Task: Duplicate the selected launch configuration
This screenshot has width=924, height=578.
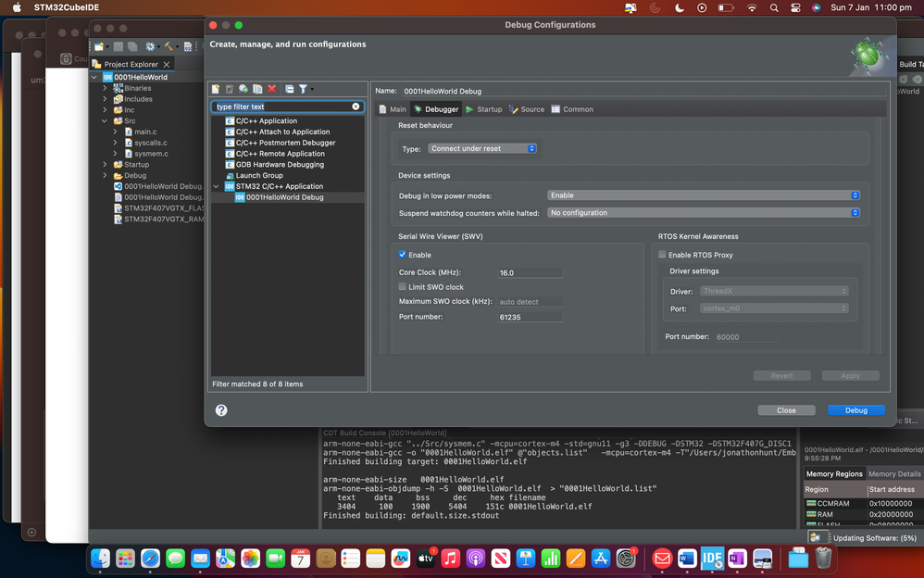Action: [257, 89]
